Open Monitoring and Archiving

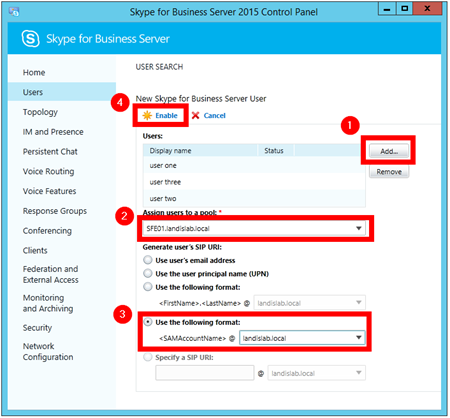tap(48, 303)
